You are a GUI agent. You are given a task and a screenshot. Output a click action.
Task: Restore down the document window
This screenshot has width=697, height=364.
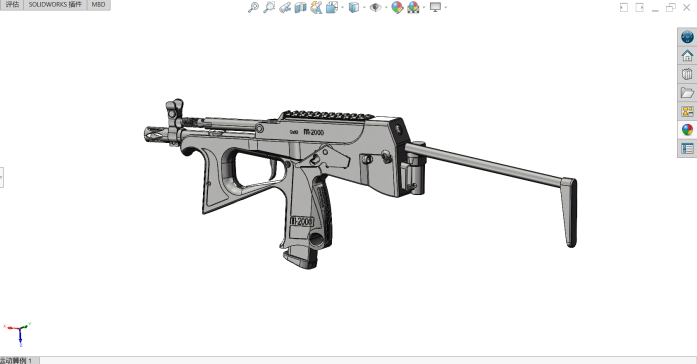pyautogui.click(x=670, y=8)
